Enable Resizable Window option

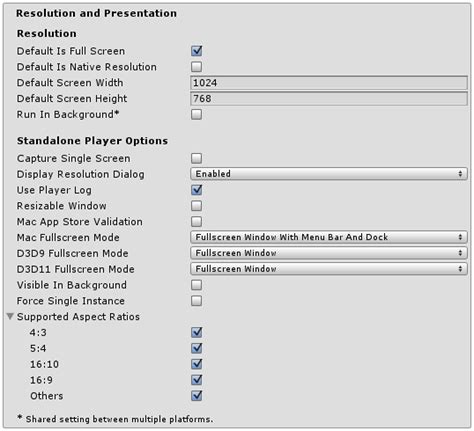click(196, 206)
